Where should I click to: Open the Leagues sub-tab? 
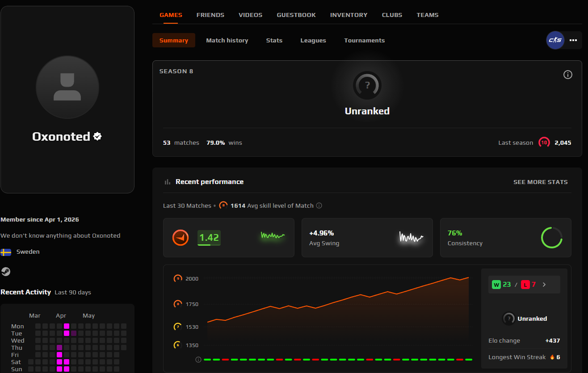pyautogui.click(x=313, y=40)
